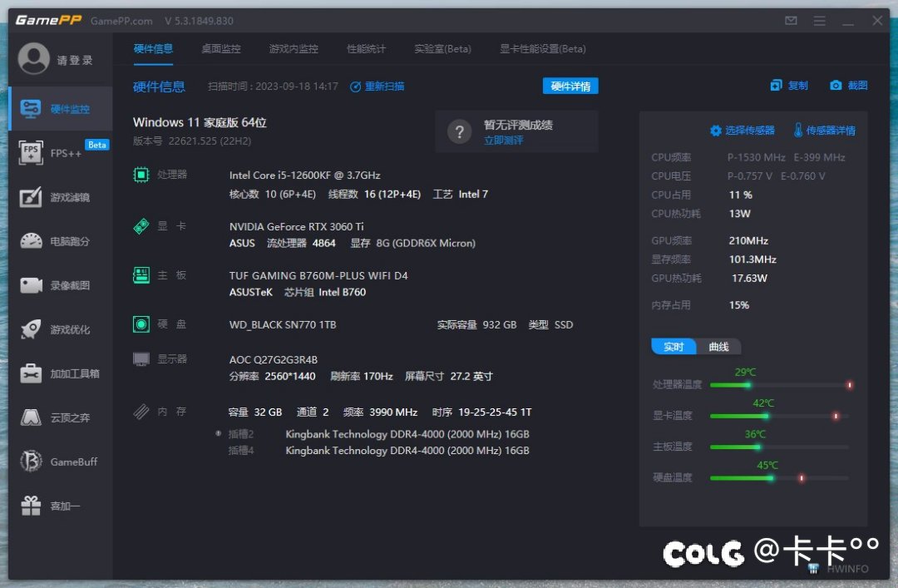Screen dimensions: 898x588
Task: Open the 传感器详情 link
Action: click(x=831, y=131)
